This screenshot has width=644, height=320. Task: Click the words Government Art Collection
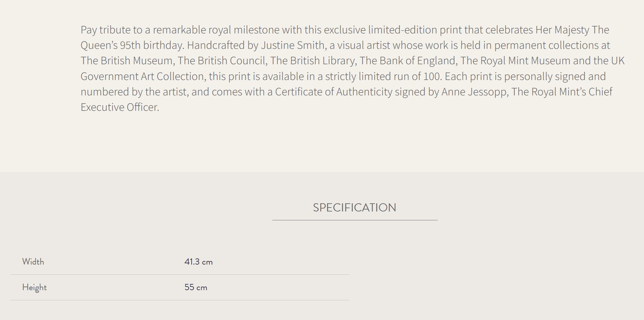pos(142,76)
